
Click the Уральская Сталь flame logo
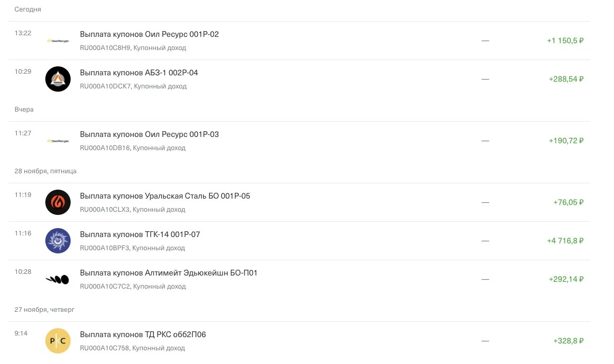click(x=58, y=202)
